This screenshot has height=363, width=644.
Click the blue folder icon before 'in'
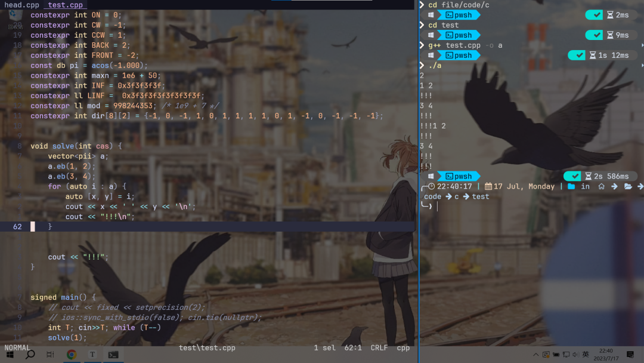pyautogui.click(x=571, y=186)
